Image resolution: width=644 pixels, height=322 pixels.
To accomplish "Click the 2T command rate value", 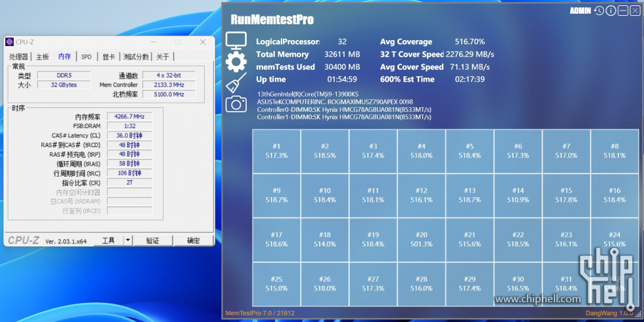I will coord(130,183).
